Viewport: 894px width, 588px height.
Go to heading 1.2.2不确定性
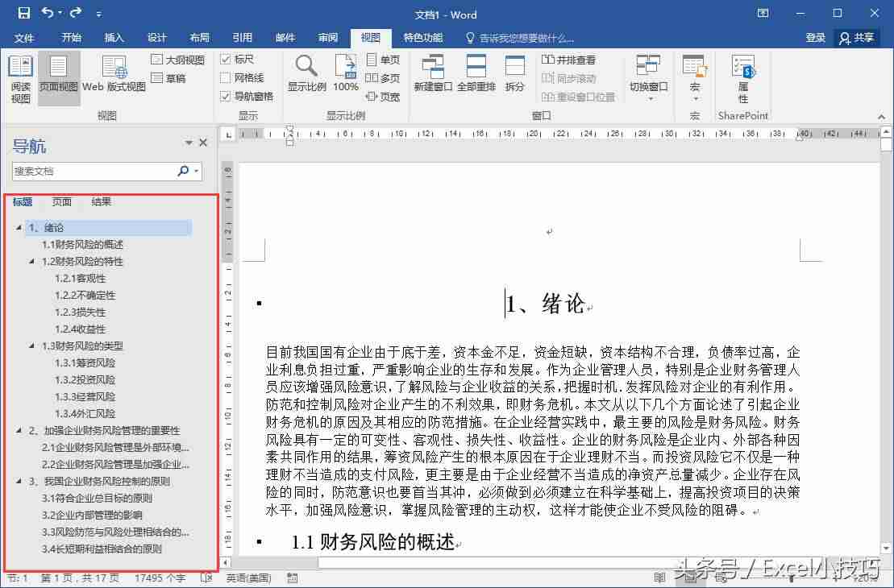pos(85,295)
